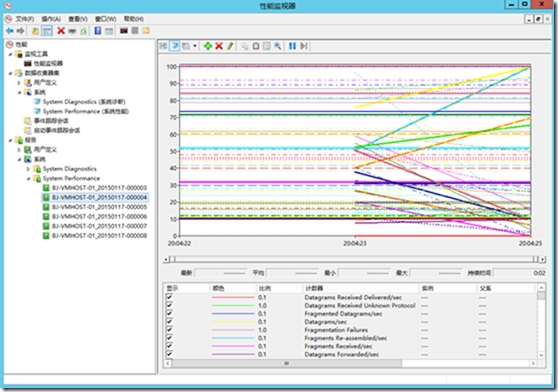
Task: Open report BJ-VMHOST-01_20150117-000008
Action: [x=99, y=235]
